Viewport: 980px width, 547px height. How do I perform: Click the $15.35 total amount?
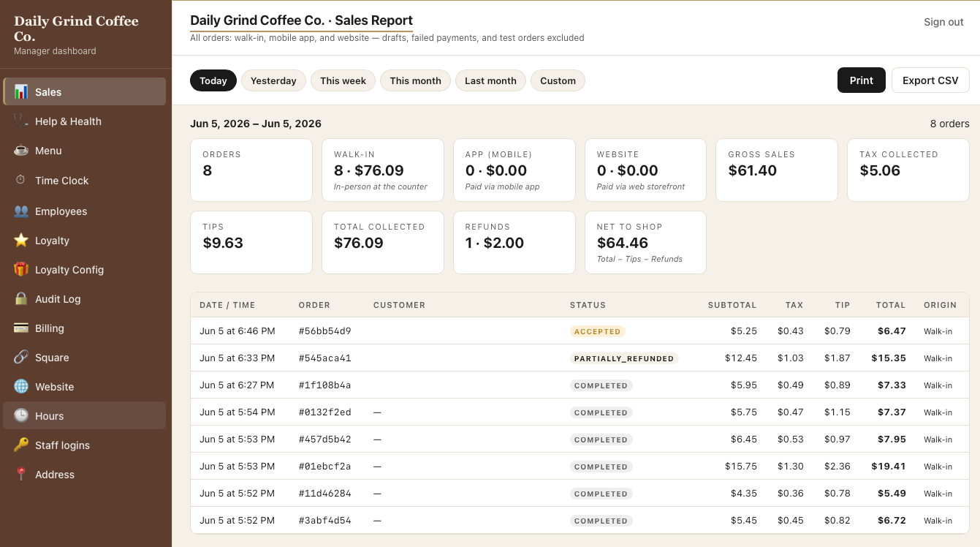(889, 358)
